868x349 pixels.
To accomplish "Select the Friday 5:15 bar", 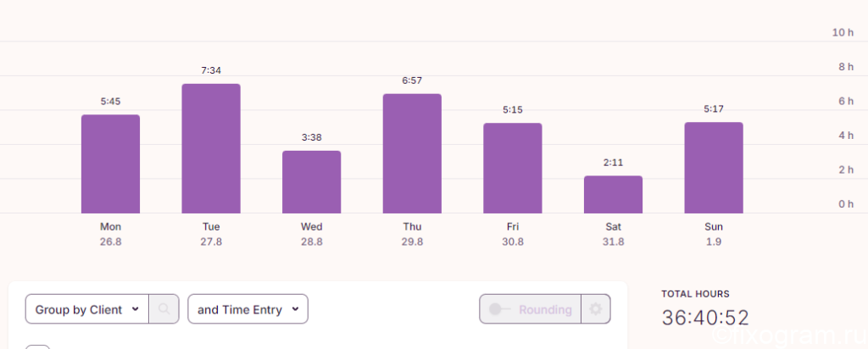I will tap(513, 168).
